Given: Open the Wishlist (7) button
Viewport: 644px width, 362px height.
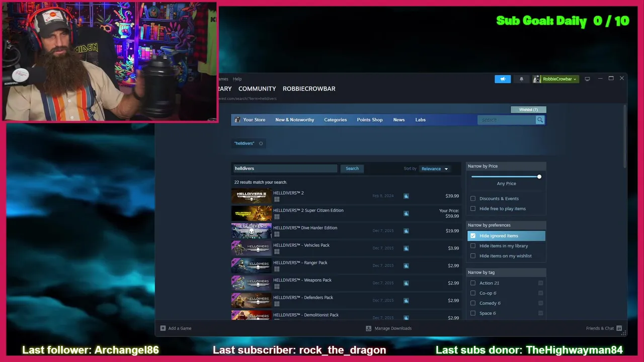Looking at the screenshot, I should point(528,110).
